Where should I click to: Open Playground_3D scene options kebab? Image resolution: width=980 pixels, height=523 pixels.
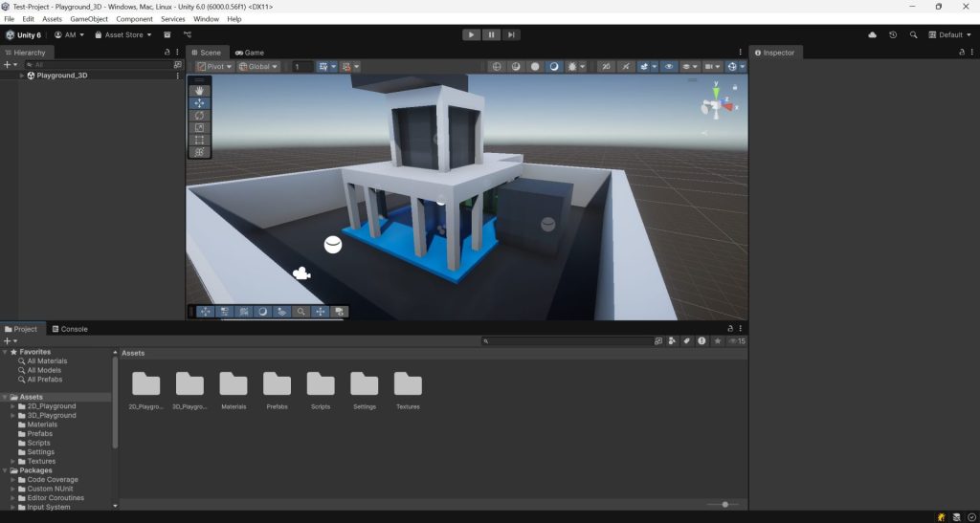coord(177,76)
